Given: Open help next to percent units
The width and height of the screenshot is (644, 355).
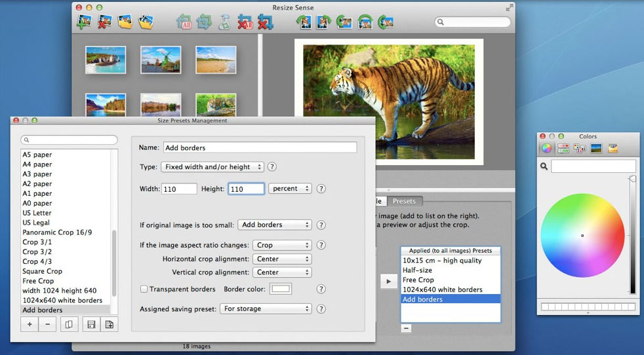Looking at the screenshot, I should [x=321, y=189].
